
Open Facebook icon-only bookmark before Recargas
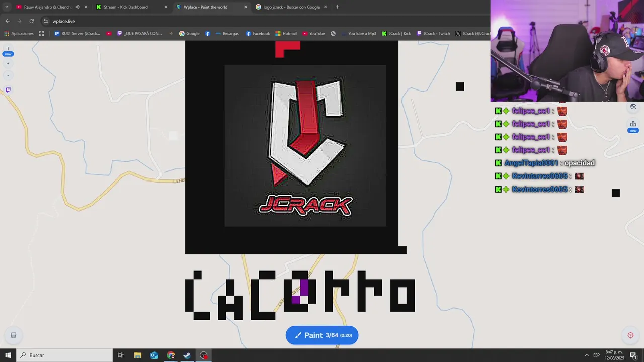[208, 34]
